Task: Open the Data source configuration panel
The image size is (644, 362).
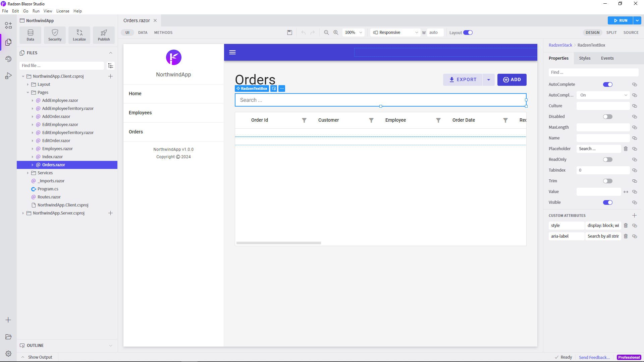Action: click(x=30, y=35)
